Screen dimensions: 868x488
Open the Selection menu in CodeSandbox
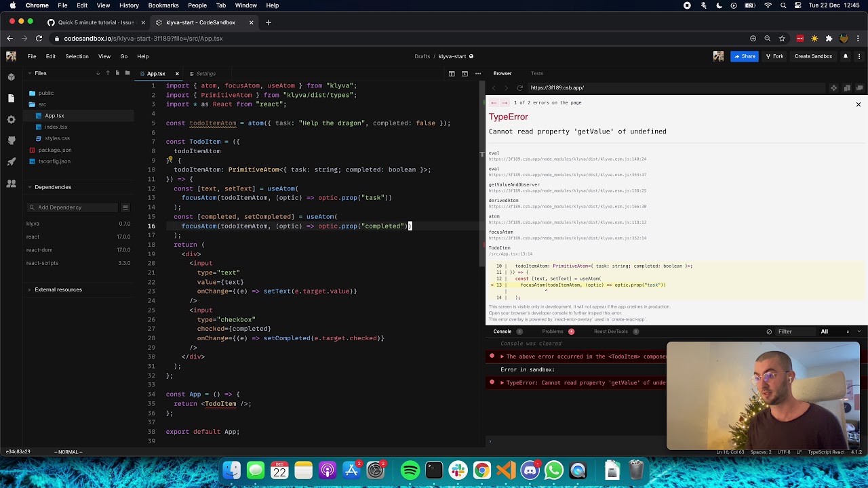(x=77, y=56)
